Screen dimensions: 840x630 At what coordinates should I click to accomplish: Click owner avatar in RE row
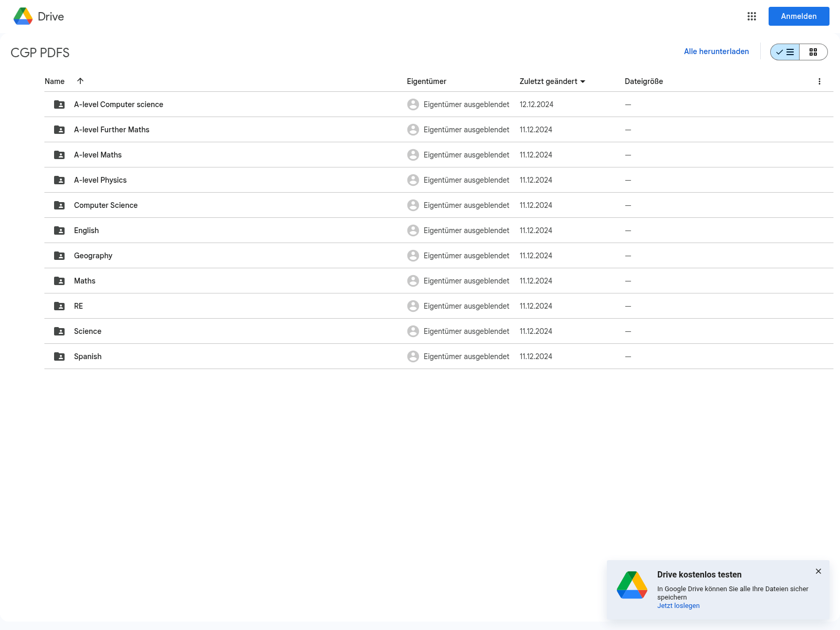(x=413, y=306)
